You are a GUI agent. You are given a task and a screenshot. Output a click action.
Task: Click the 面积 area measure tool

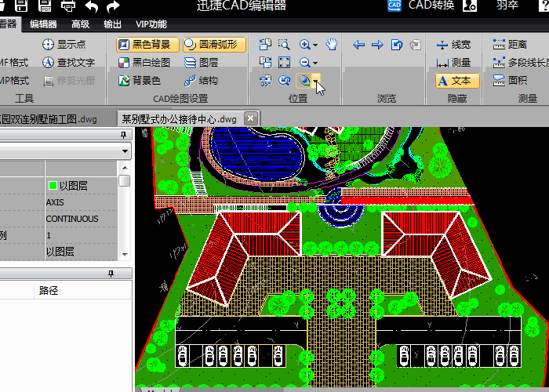tap(510, 80)
